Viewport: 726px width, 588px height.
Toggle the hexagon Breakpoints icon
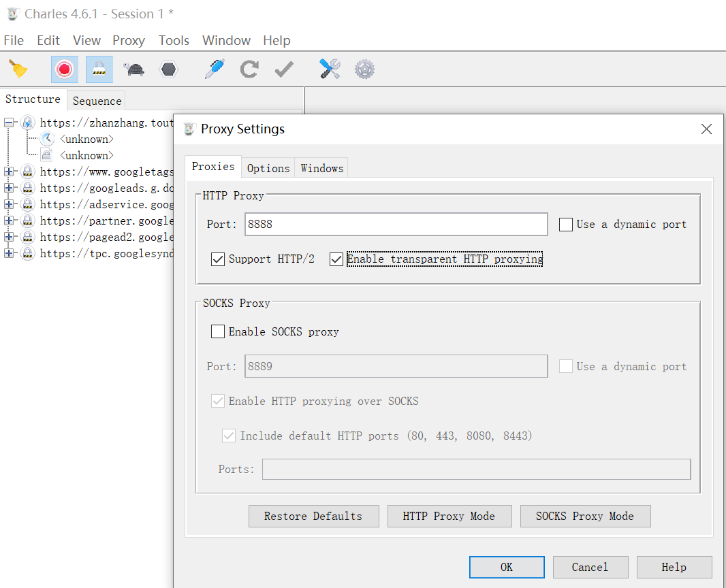[168, 69]
